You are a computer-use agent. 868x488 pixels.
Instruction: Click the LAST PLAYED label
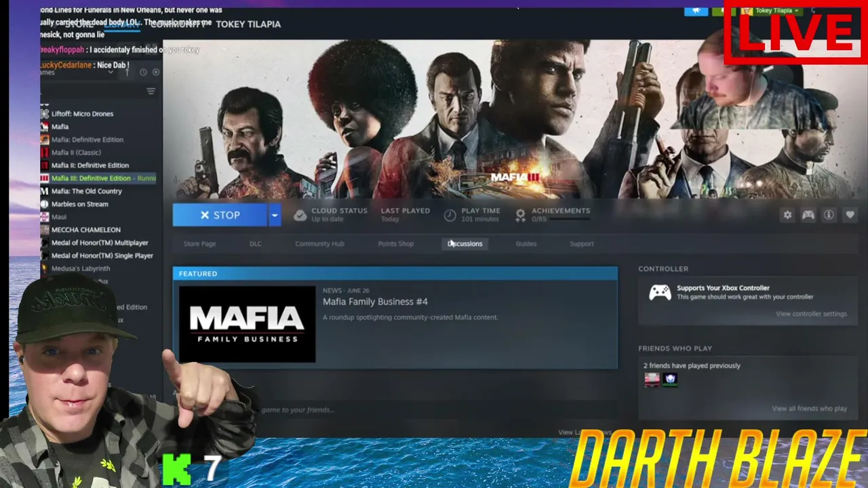[406, 211]
